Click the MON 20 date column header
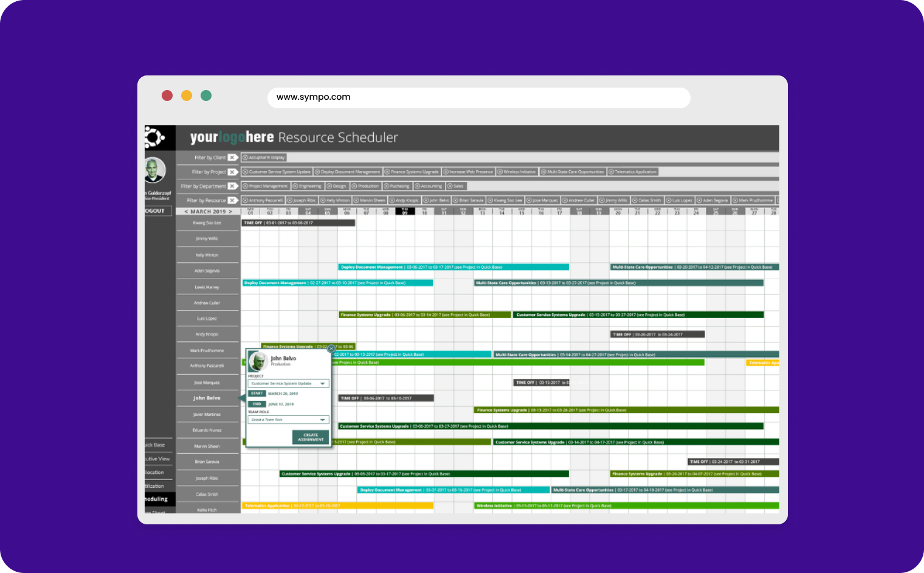924x573 pixels. click(x=618, y=211)
